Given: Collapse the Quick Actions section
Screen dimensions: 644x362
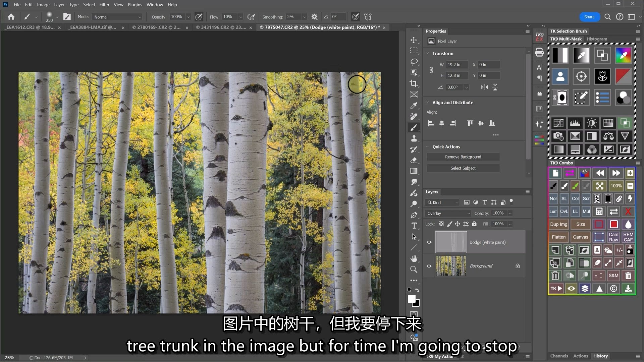Looking at the screenshot, I should (428, 147).
